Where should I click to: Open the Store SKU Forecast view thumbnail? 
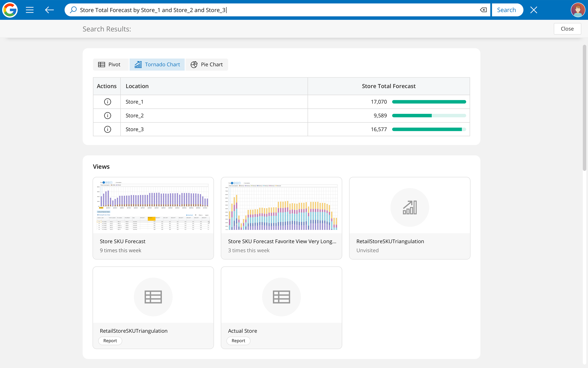153,205
